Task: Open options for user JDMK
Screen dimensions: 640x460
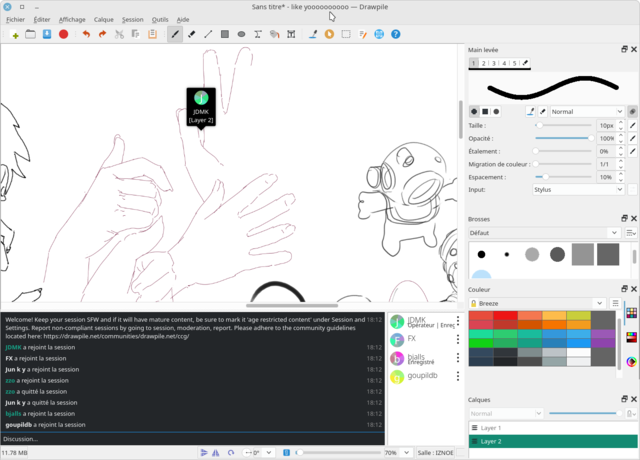Action: pyautogui.click(x=459, y=322)
